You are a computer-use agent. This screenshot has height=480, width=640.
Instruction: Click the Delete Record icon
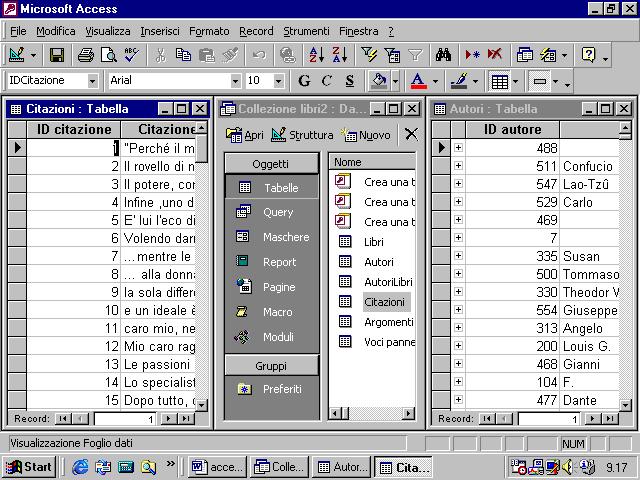(495, 55)
